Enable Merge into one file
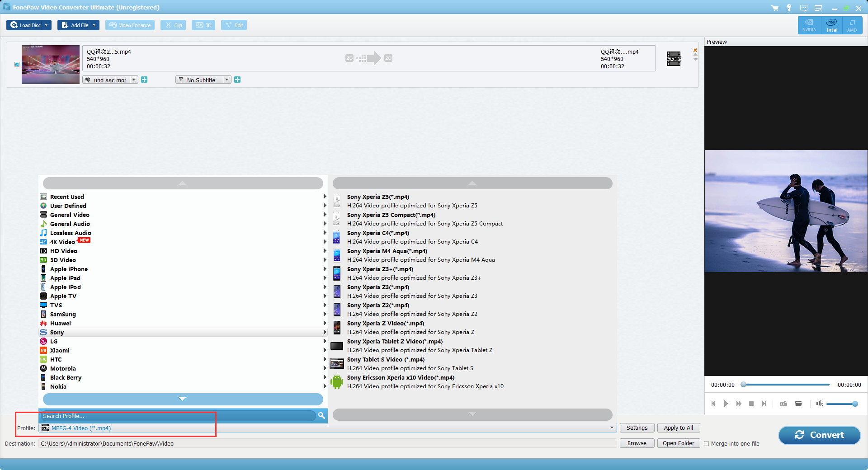 tap(707, 444)
